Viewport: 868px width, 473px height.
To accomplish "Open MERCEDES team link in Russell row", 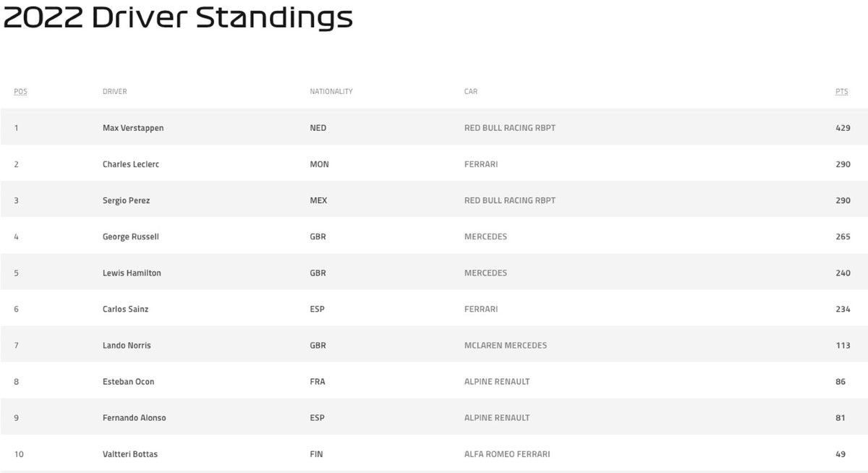I will tap(485, 236).
